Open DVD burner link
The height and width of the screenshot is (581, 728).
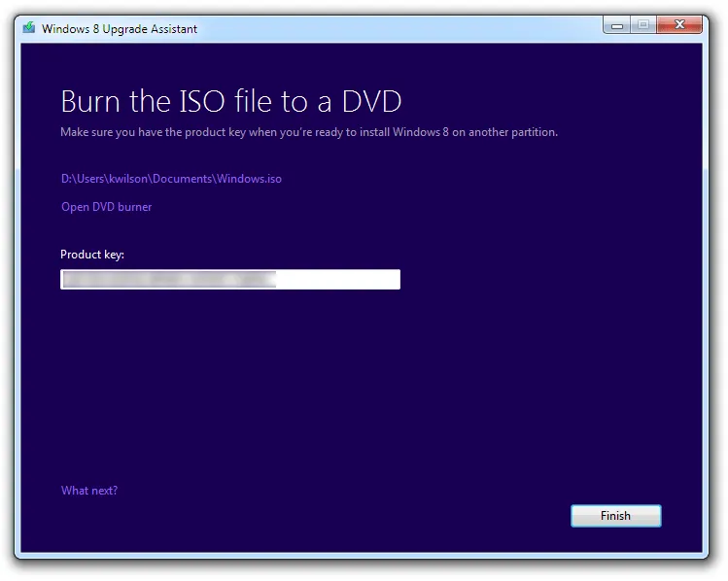click(106, 207)
